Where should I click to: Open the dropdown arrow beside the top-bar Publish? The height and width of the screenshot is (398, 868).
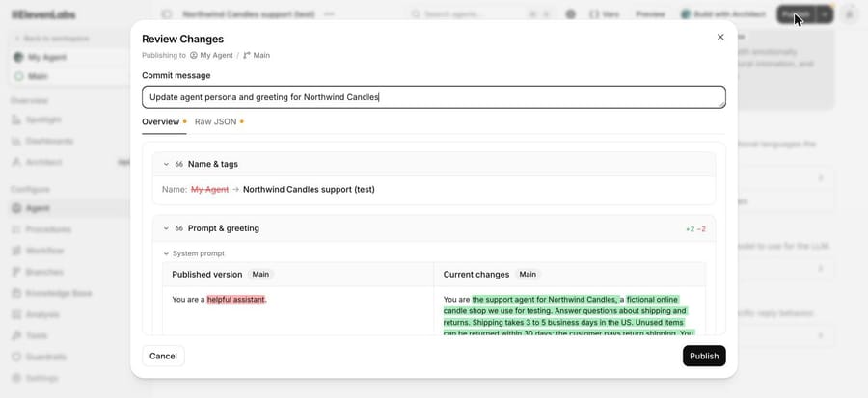[825, 14]
